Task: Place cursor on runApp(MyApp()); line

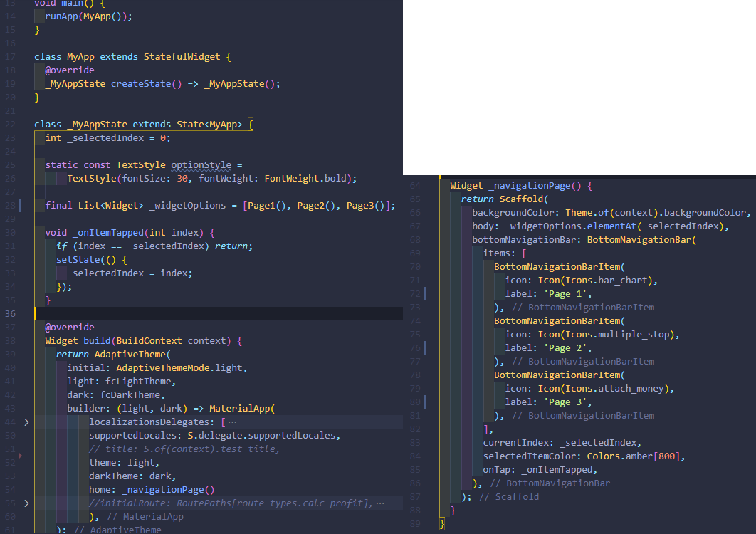Action: point(89,16)
